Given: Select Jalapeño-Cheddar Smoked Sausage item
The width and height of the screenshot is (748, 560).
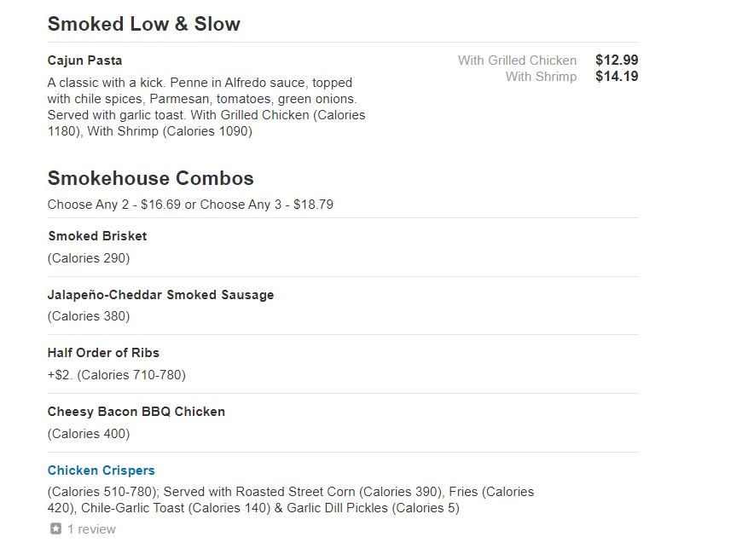Looking at the screenshot, I should pyautogui.click(x=160, y=295).
